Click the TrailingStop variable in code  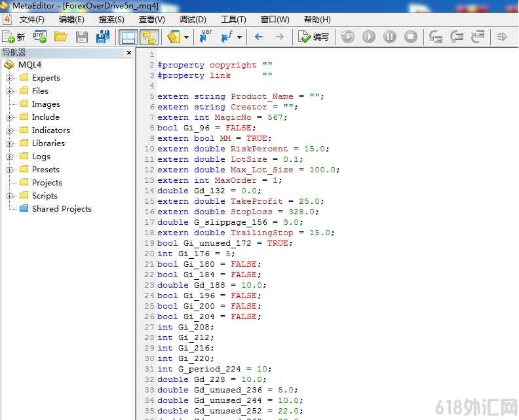(262, 233)
